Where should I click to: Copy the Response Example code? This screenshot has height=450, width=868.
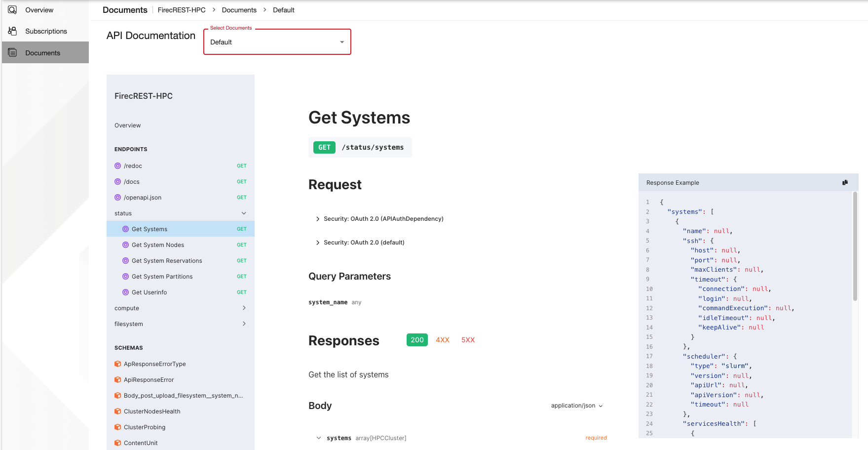(x=845, y=182)
